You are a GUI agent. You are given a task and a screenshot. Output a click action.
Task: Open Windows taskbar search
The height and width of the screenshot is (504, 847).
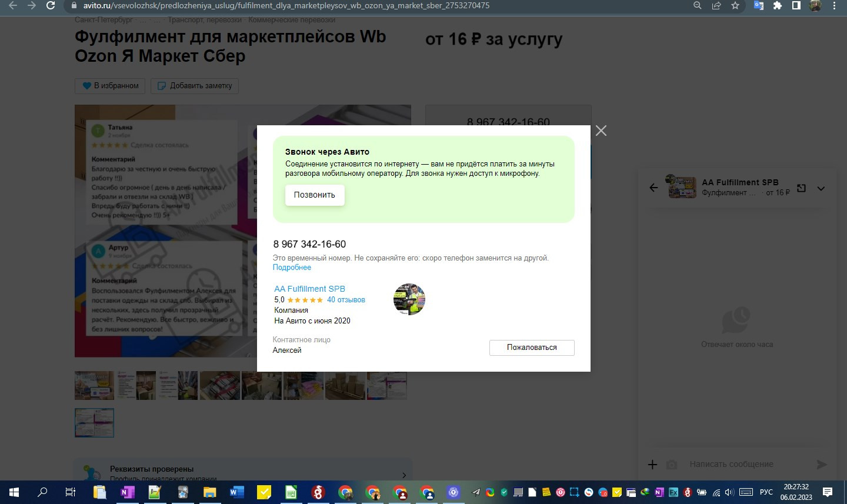pyautogui.click(x=42, y=492)
